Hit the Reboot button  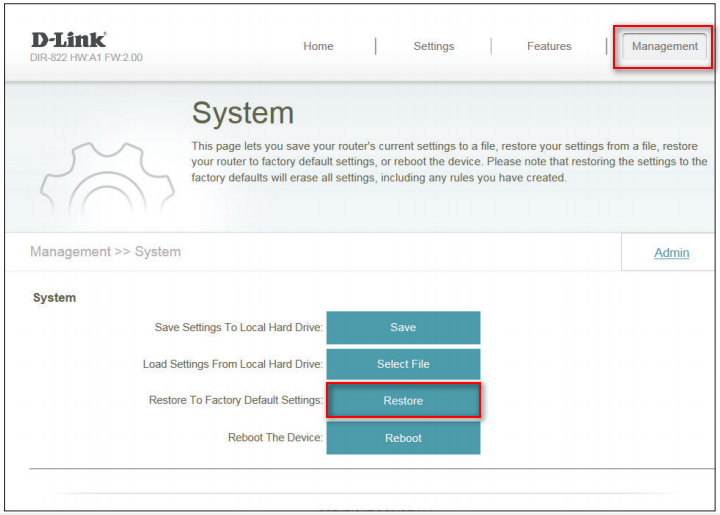point(403,438)
